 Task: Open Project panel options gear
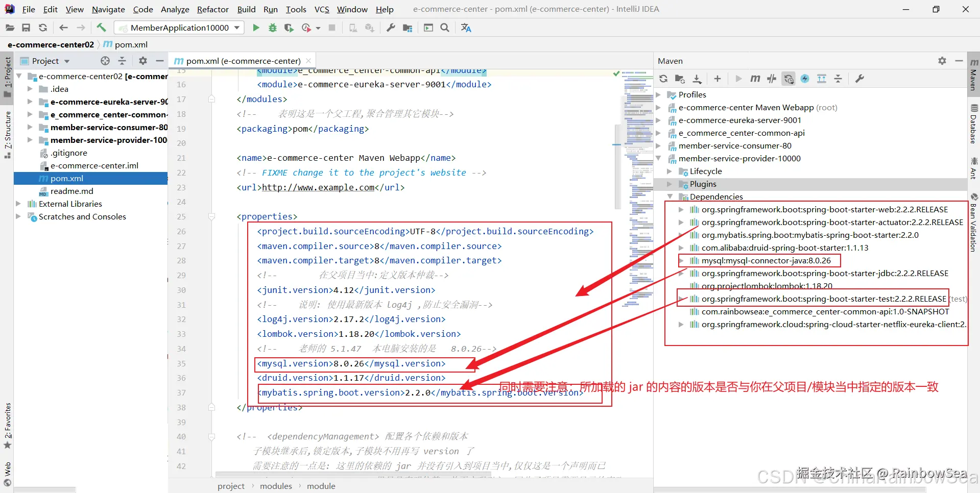click(143, 61)
